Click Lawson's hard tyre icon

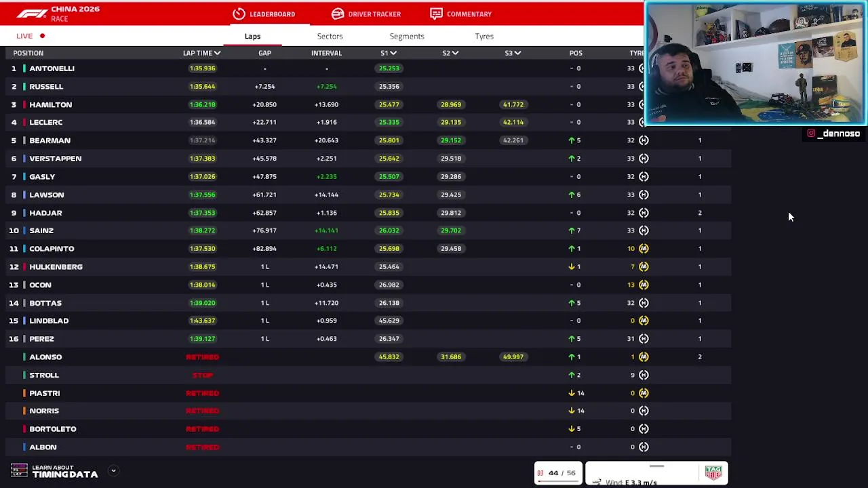click(x=644, y=195)
